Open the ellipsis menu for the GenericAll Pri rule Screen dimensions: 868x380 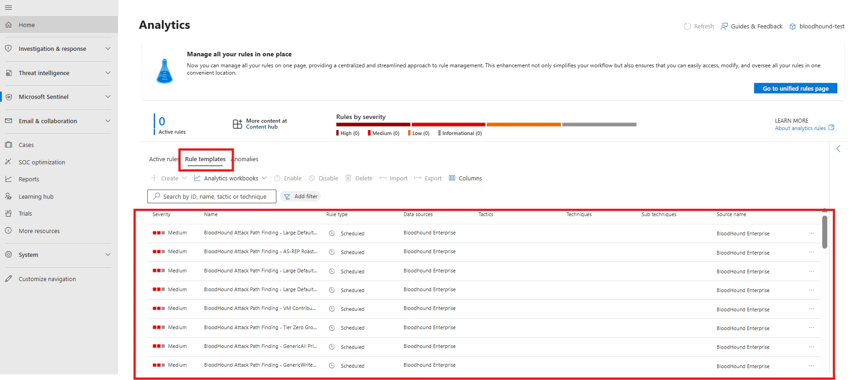pyautogui.click(x=812, y=347)
